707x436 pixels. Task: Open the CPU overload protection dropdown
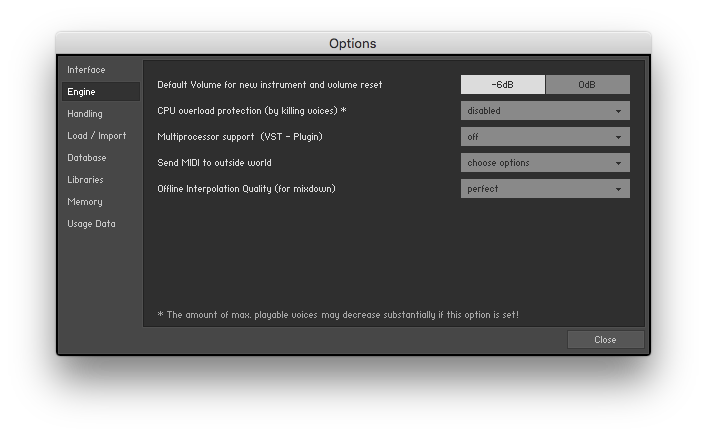click(545, 111)
